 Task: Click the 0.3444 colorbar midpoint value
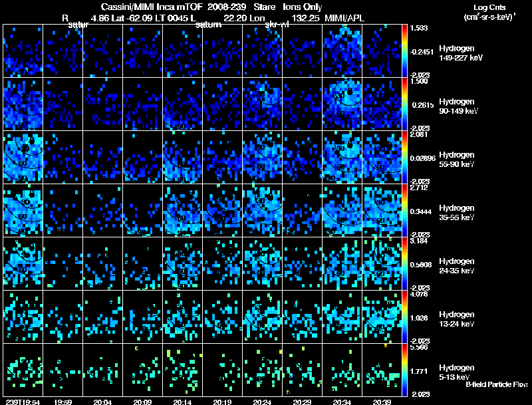421,211
